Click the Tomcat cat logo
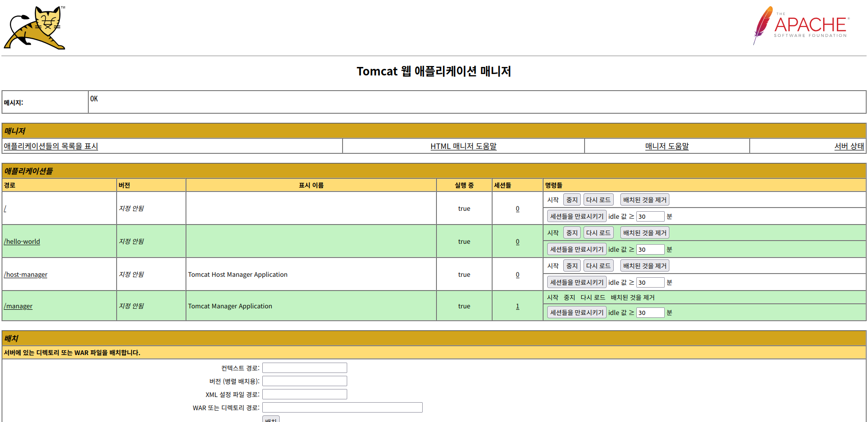868x422 pixels. click(x=34, y=27)
